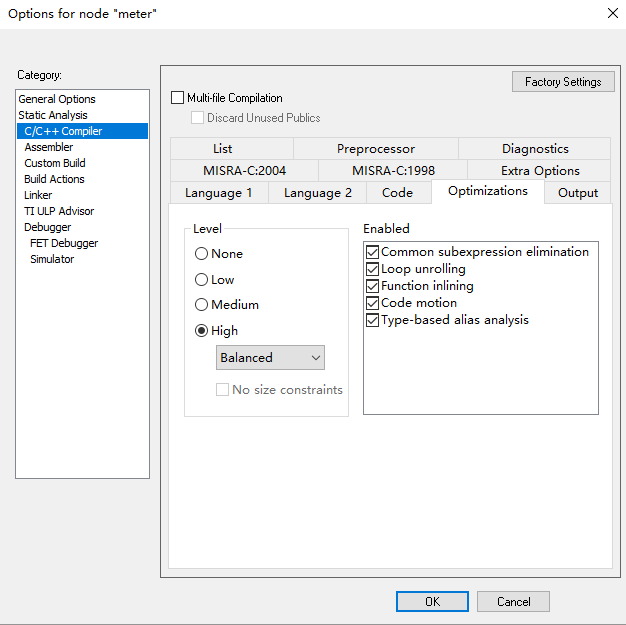The height and width of the screenshot is (625, 626).
Task: Confirm with the OK button
Action: [432, 601]
